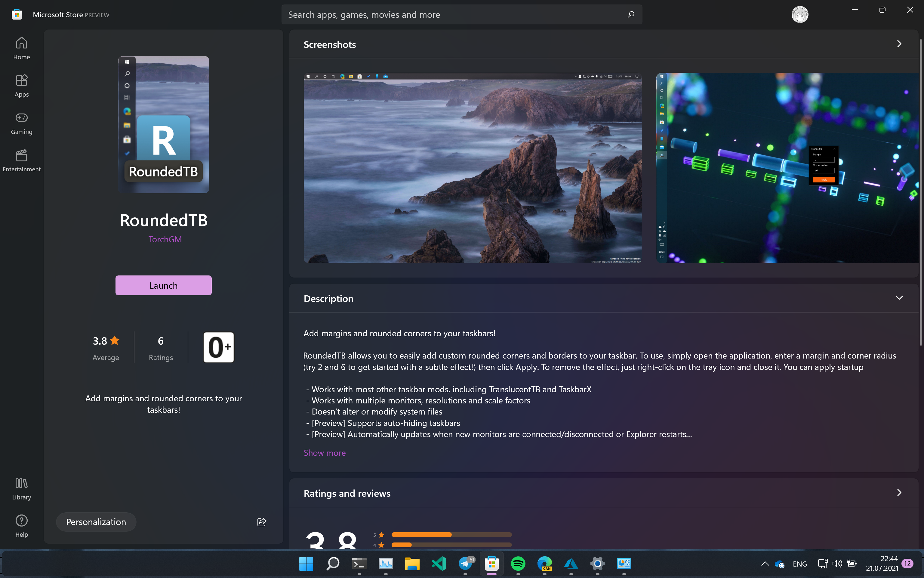Open Telegram from taskbar
The image size is (924, 578).
(x=465, y=564)
